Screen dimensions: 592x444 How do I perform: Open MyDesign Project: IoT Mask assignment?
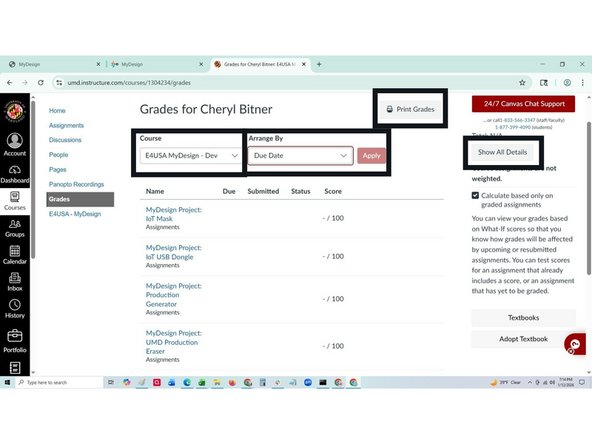point(174,214)
